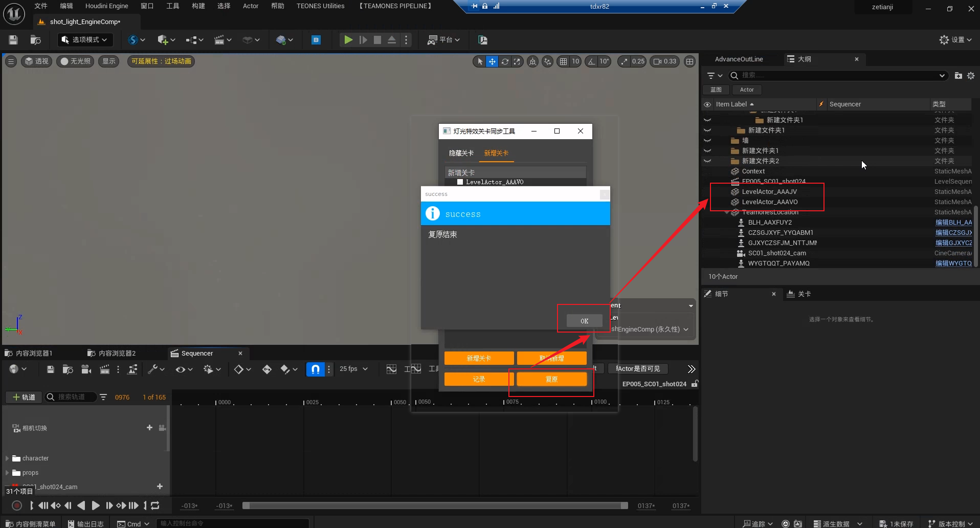Click the orange 记录 button

(x=479, y=379)
